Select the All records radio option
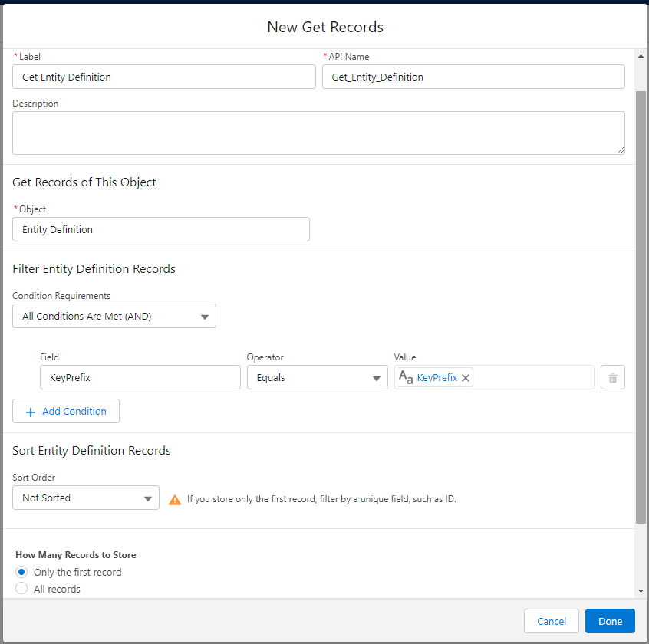The width and height of the screenshot is (649, 644). click(x=21, y=589)
